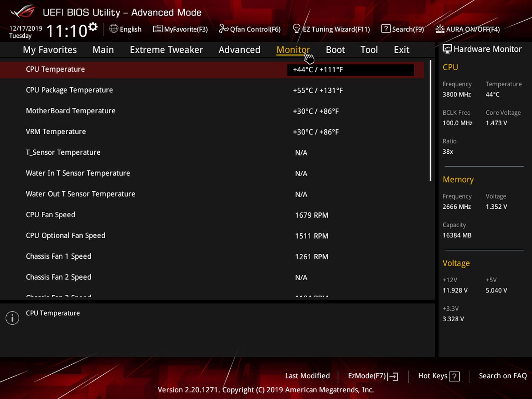Click the MyFavorite list icon
The image size is (532, 399).
click(x=158, y=28)
